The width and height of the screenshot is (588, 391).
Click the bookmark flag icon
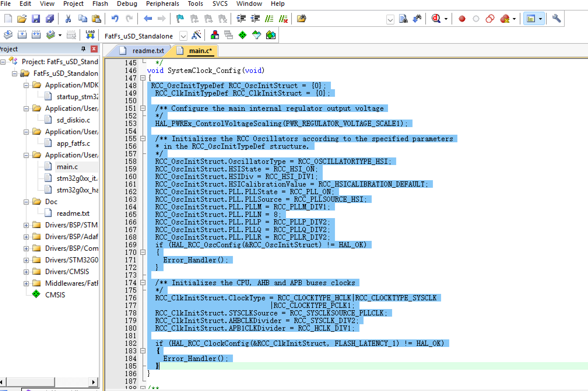tap(180, 19)
